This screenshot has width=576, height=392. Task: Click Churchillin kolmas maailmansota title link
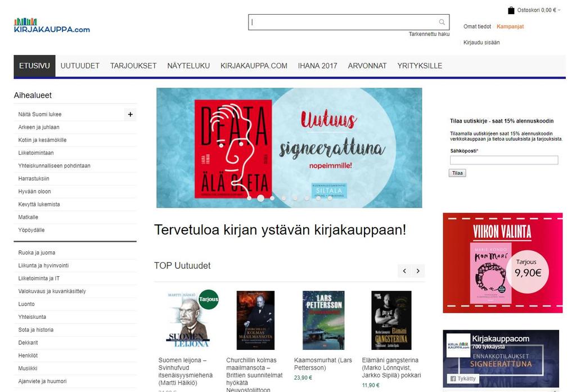click(x=254, y=375)
